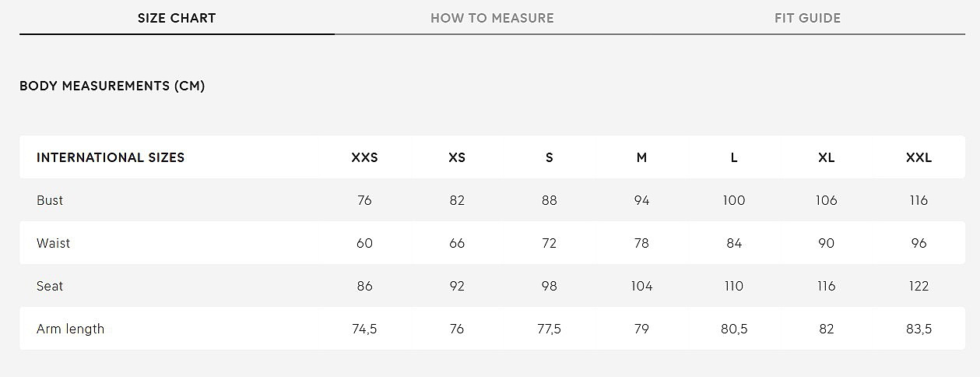
Task: Click the Body Measurements (CM) heading
Action: click(x=112, y=86)
